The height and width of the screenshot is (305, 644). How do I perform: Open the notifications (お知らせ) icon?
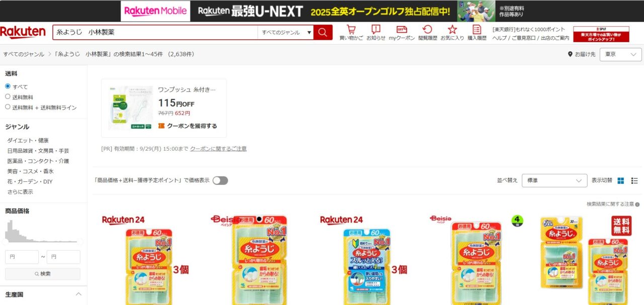[x=376, y=33]
